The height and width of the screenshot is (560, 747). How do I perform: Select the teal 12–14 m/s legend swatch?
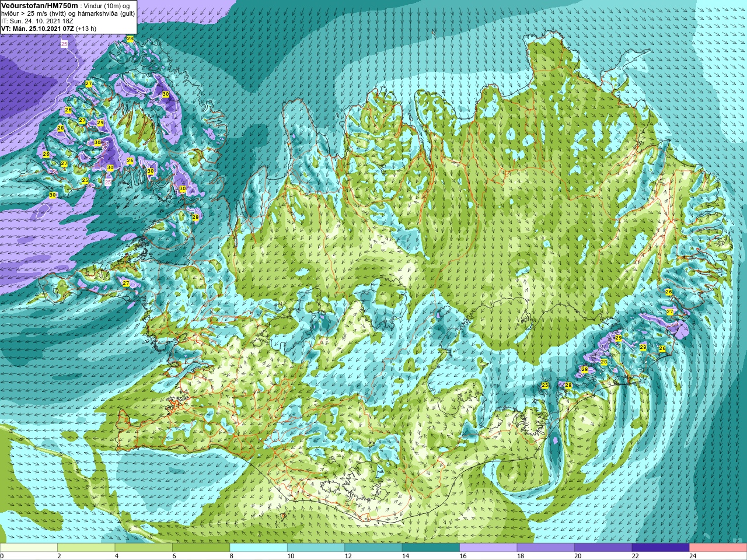(x=373, y=548)
